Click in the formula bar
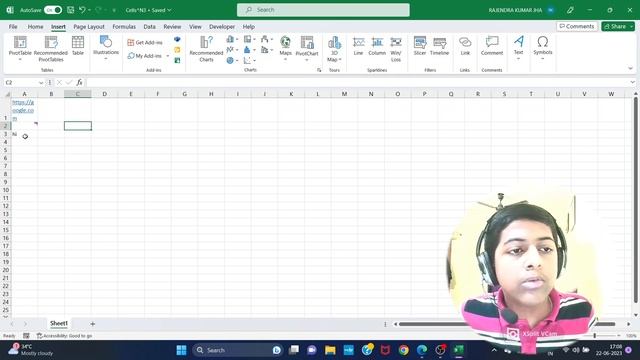The width and height of the screenshot is (640, 360). [x=357, y=82]
